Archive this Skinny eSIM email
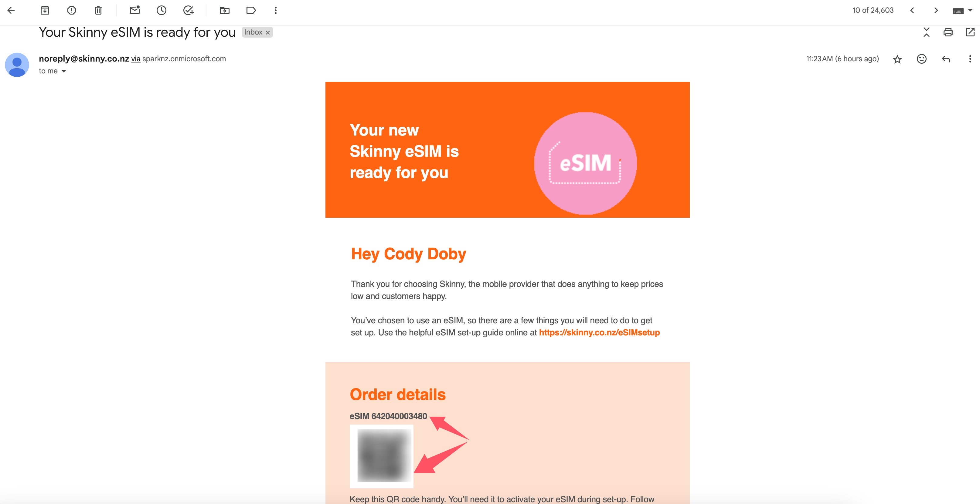 click(45, 10)
